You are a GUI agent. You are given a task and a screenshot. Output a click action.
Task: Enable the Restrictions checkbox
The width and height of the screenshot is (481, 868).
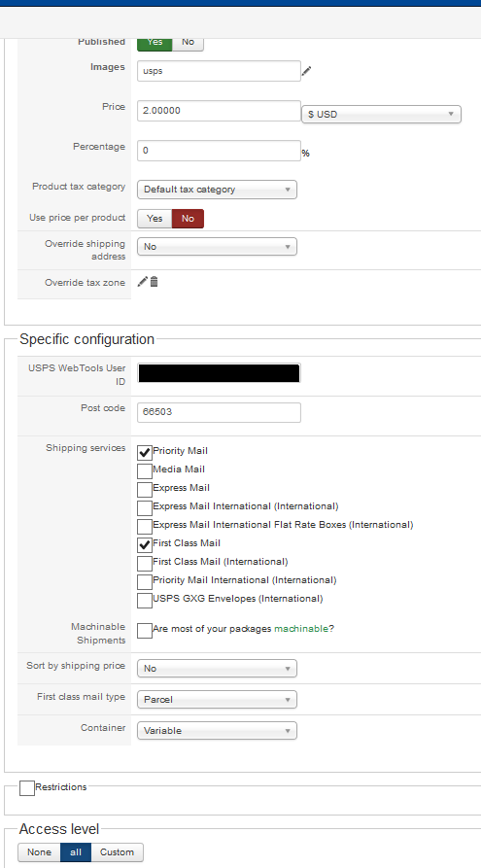27,788
